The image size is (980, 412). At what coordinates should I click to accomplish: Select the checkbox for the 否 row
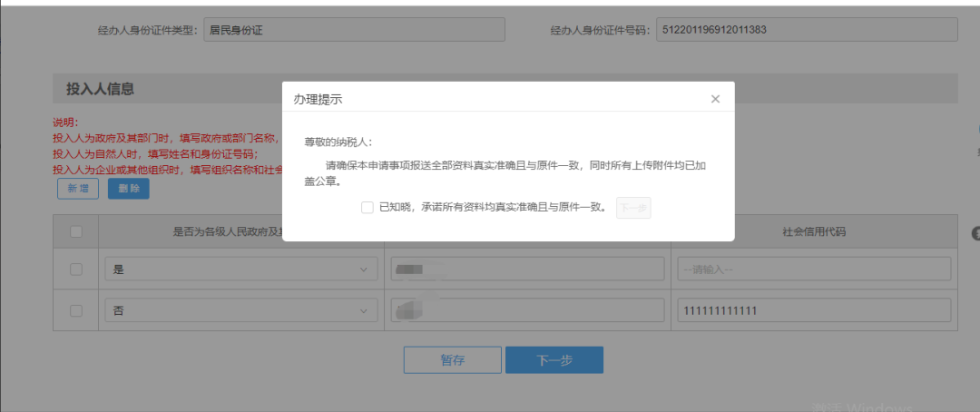pyautogui.click(x=76, y=311)
